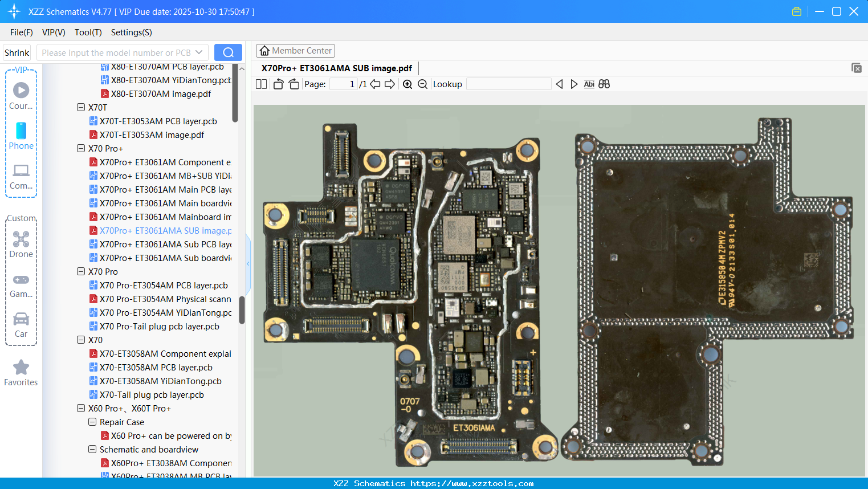Open Favorites from the sidebar
Image resolution: width=868 pixels, height=489 pixels.
coord(21,373)
